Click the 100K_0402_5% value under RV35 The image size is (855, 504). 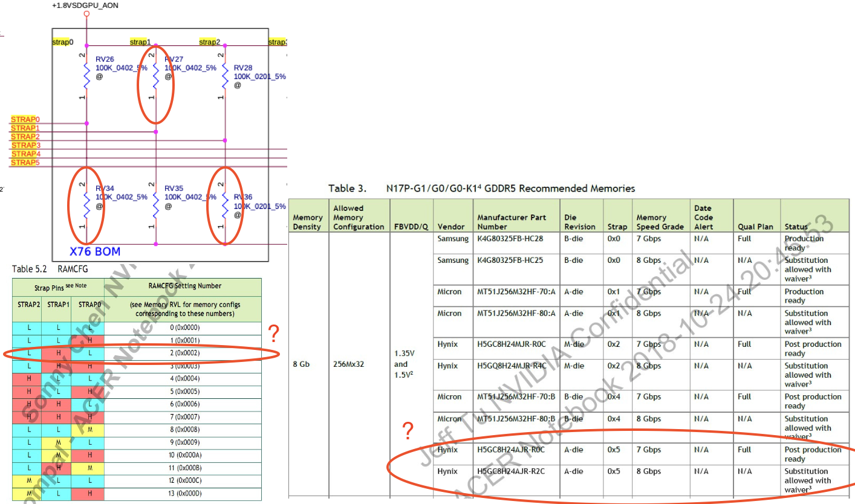[x=190, y=197]
